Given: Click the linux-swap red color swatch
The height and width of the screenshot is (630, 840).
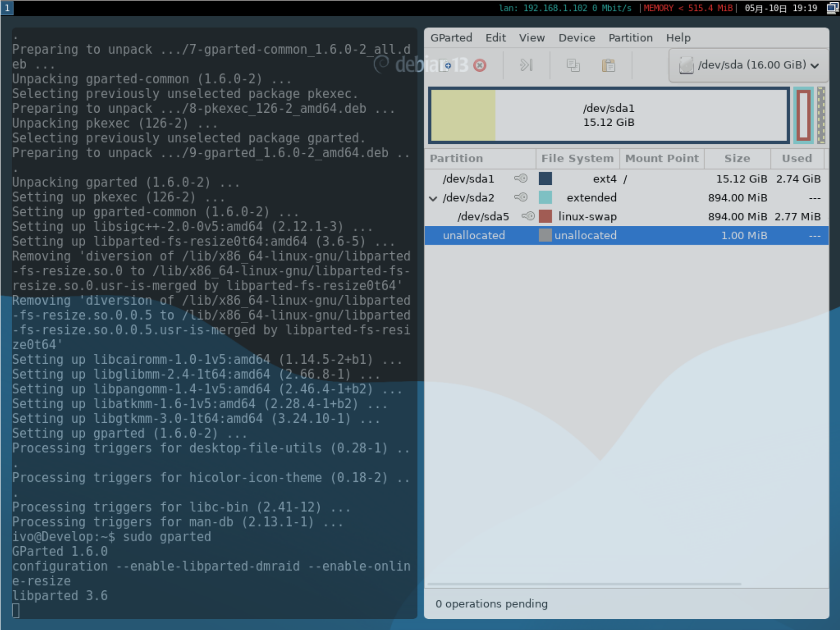Looking at the screenshot, I should point(545,216).
